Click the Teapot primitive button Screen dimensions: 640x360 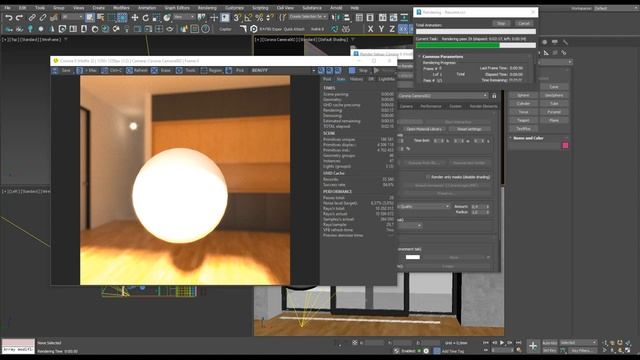tap(523, 120)
